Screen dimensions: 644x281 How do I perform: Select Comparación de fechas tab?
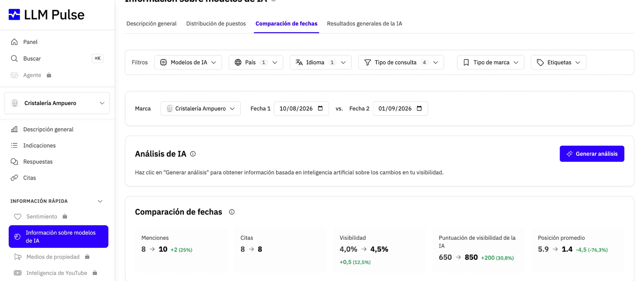(286, 24)
